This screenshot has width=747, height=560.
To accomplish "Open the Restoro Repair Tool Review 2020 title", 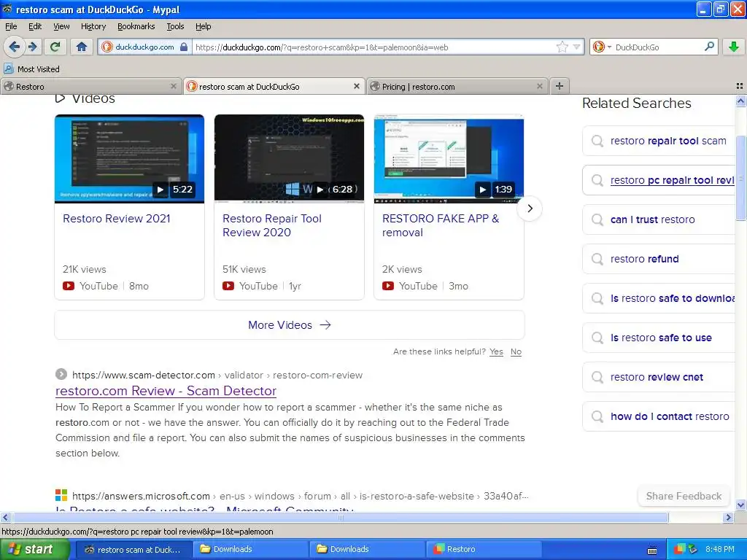I will coord(272,225).
